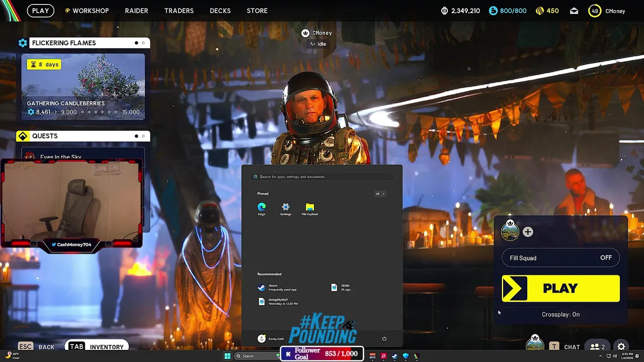The image size is (644, 362).
Task: Open the Gathering Candleberries event card
Action: 83,86
